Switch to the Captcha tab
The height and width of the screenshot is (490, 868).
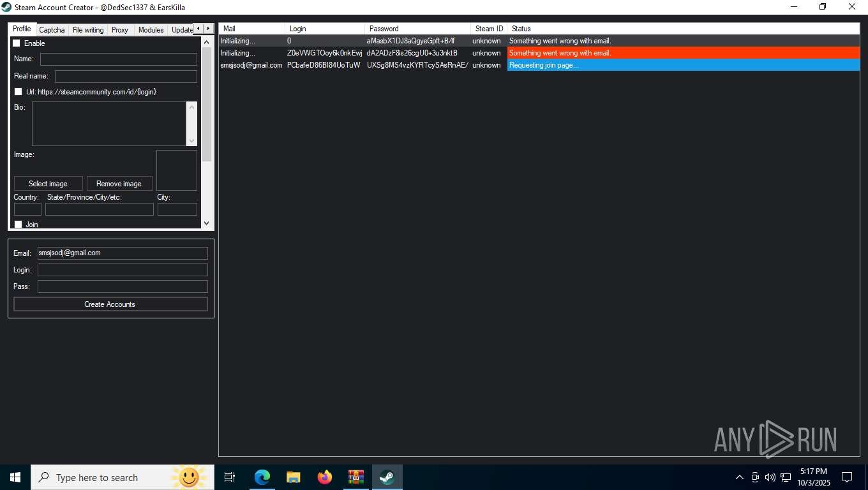pos(52,30)
